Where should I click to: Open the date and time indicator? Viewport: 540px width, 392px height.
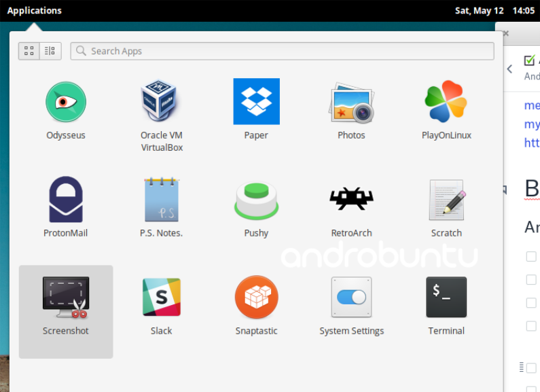pyautogui.click(x=494, y=11)
